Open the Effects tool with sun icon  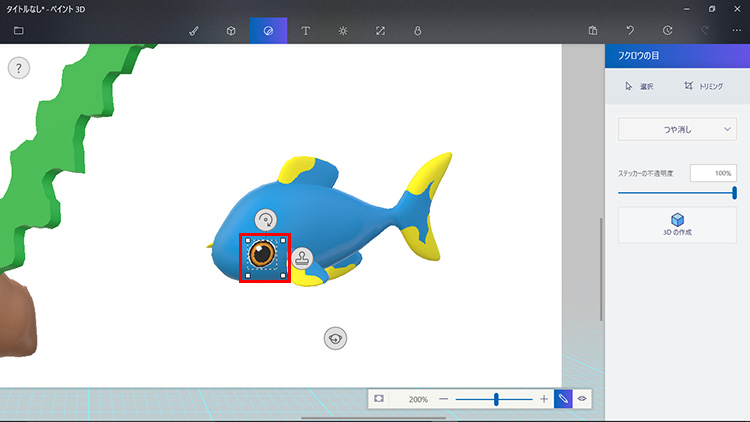[342, 31]
